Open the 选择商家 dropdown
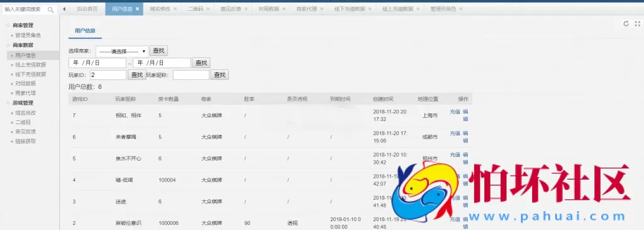644x230 pixels. tap(122, 52)
